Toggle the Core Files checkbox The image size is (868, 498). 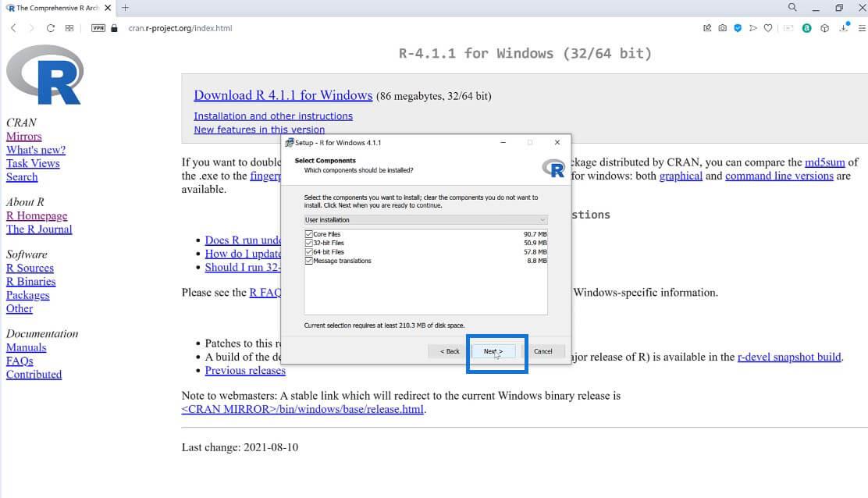309,234
